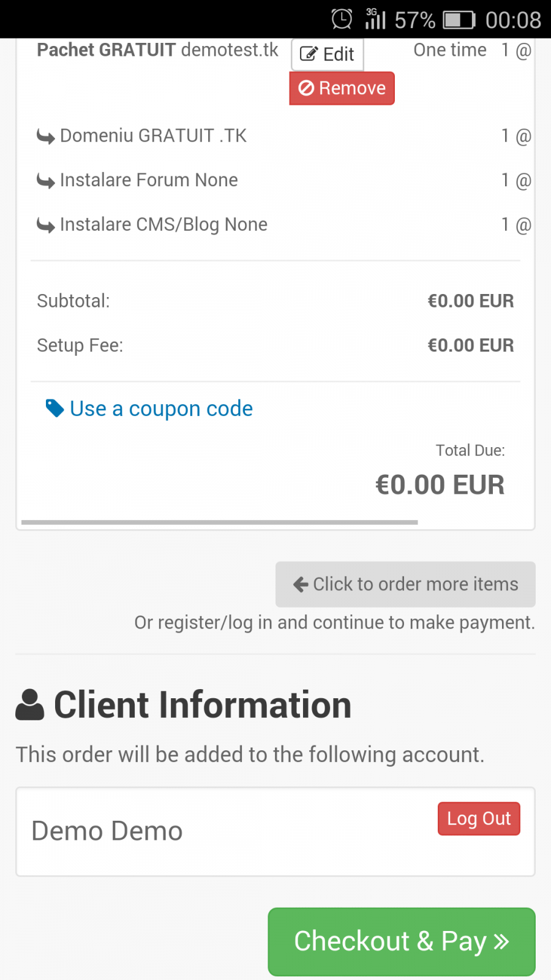Click the user icon beside Client Information

coord(30,704)
